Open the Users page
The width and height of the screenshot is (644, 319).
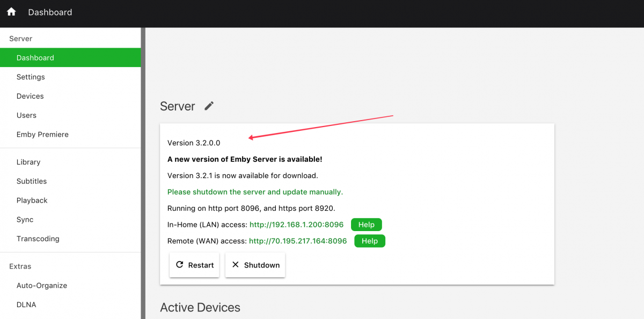26,115
